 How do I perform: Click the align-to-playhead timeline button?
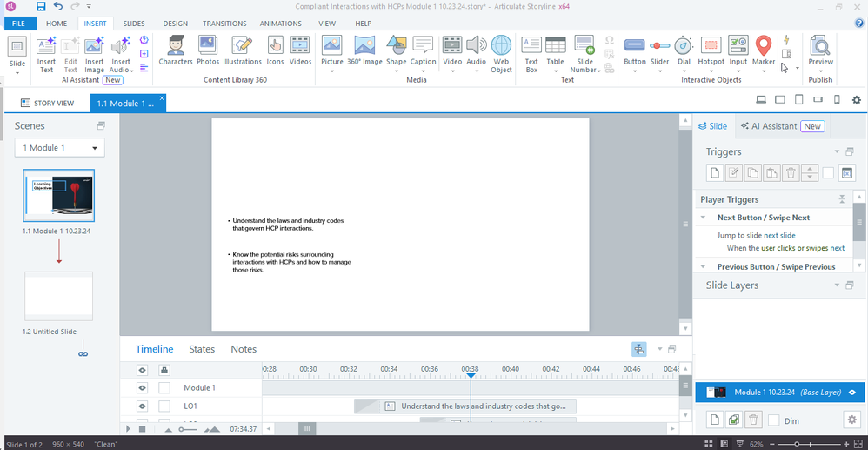click(x=638, y=349)
